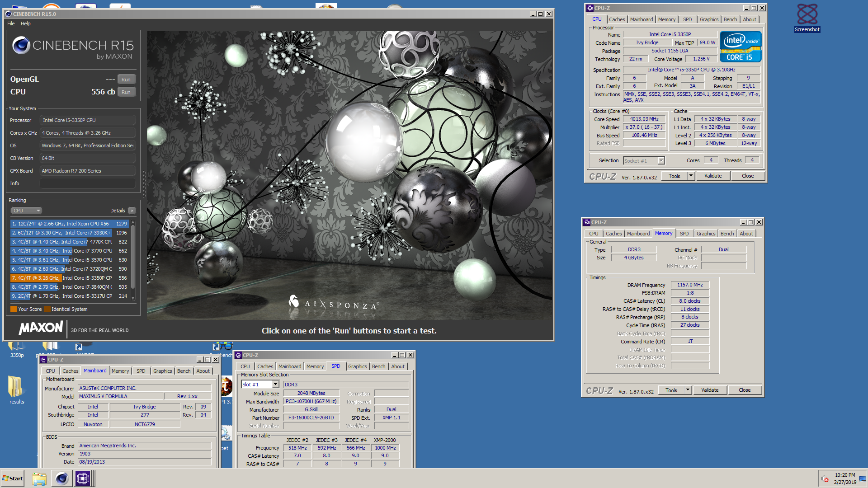Click Close button in CPU-Z Memory window
868x488 pixels.
745,390
